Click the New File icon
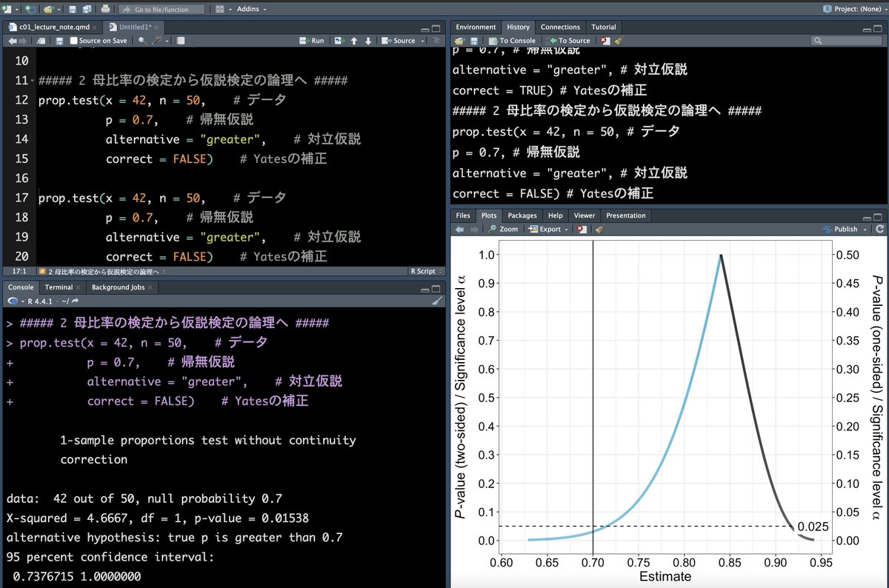The height and width of the screenshot is (588, 889). (7, 9)
